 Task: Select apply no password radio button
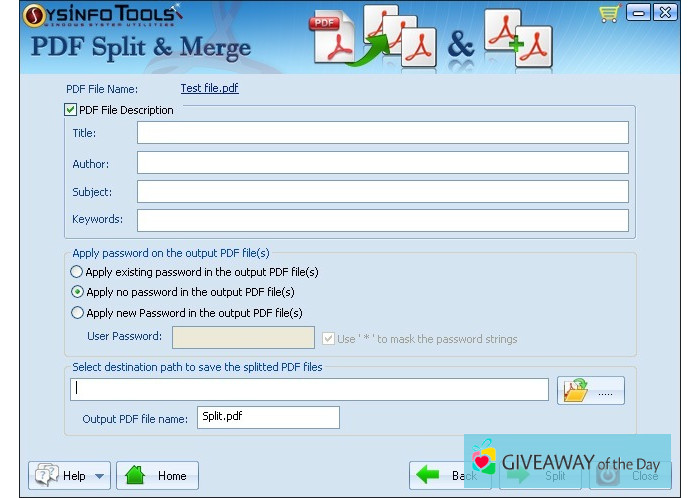[77, 292]
